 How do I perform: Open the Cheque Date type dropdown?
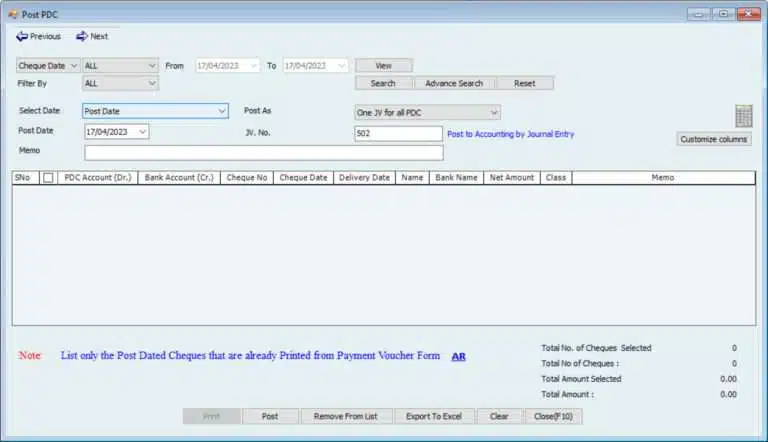48,66
